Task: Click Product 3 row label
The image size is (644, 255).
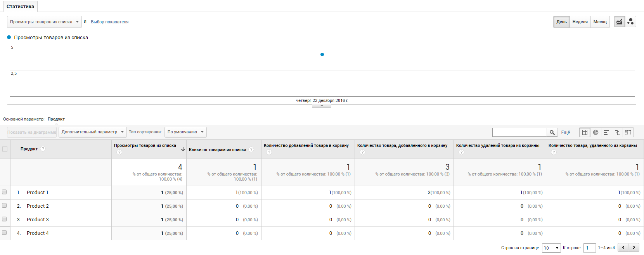Action: click(38, 219)
